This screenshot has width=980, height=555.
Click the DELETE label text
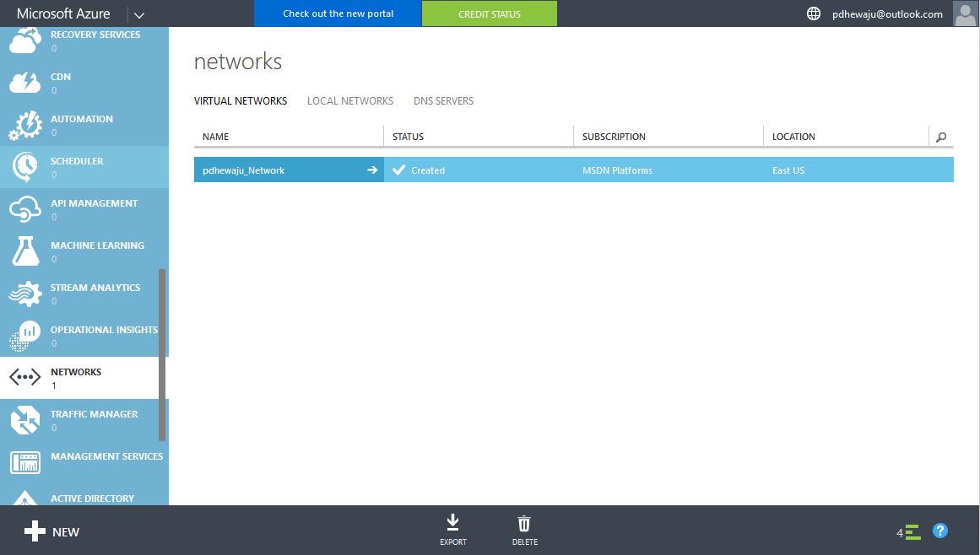click(525, 542)
